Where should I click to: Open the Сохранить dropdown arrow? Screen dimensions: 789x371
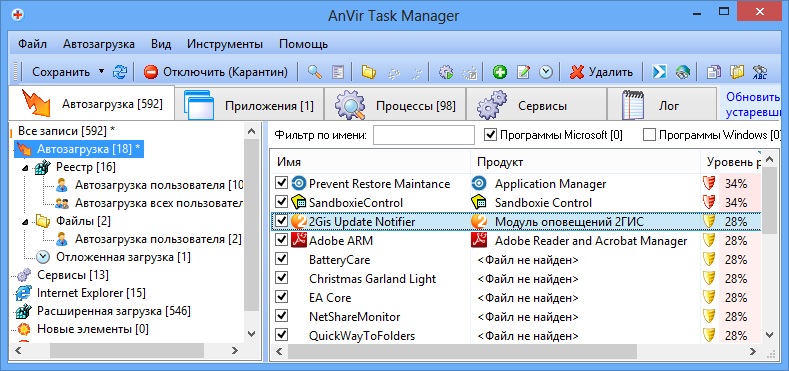point(102,72)
